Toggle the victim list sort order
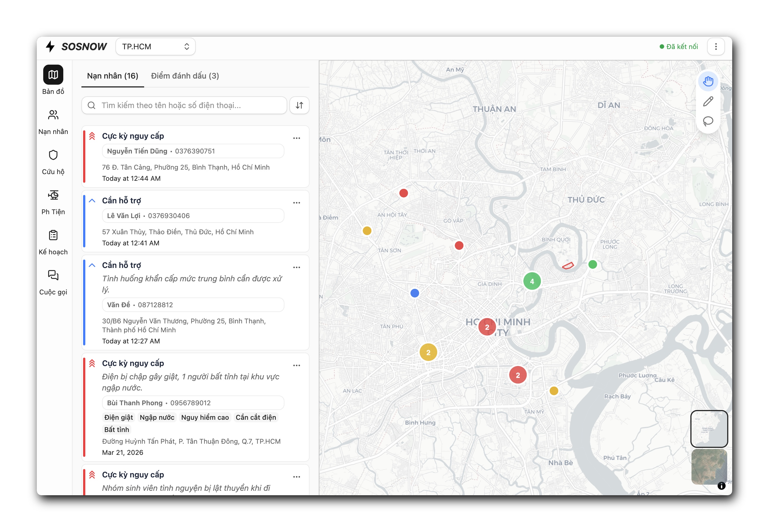The width and height of the screenshot is (769, 532). tap(299, 105)
